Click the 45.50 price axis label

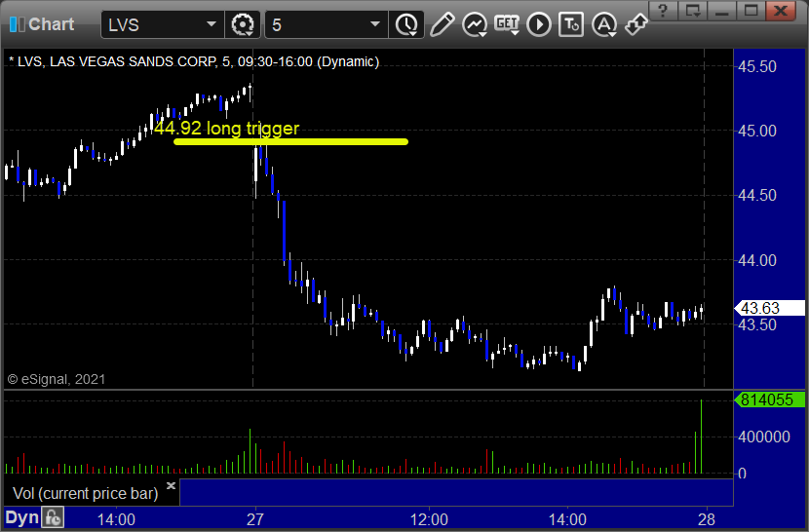pos(757,66)
